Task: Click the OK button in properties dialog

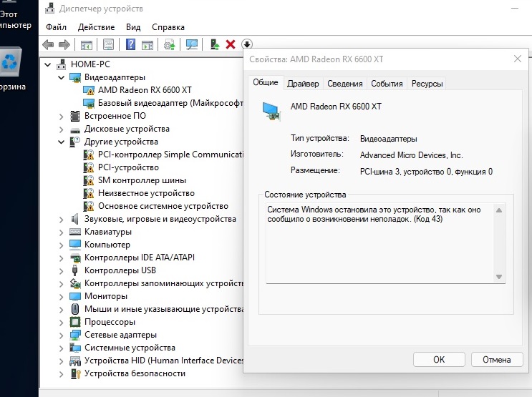Action: [439, 359]
